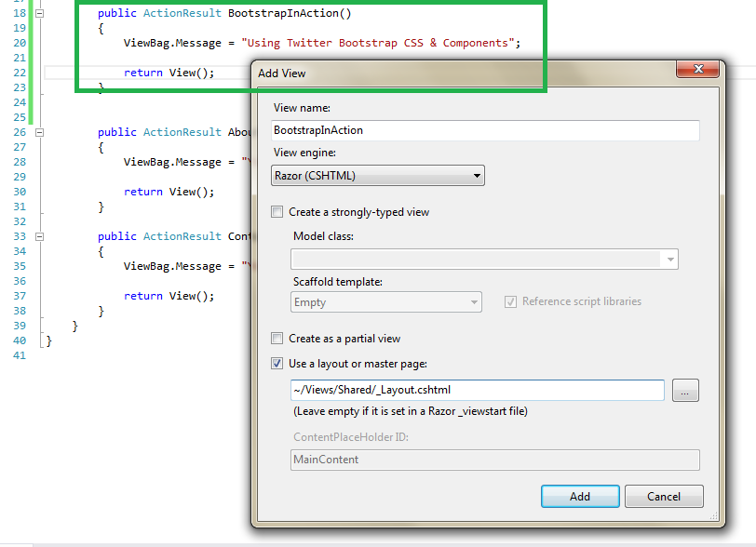Click line number 20 in the editor margin
Viewport: 756px width, 547px height.
tap(19, 43)
